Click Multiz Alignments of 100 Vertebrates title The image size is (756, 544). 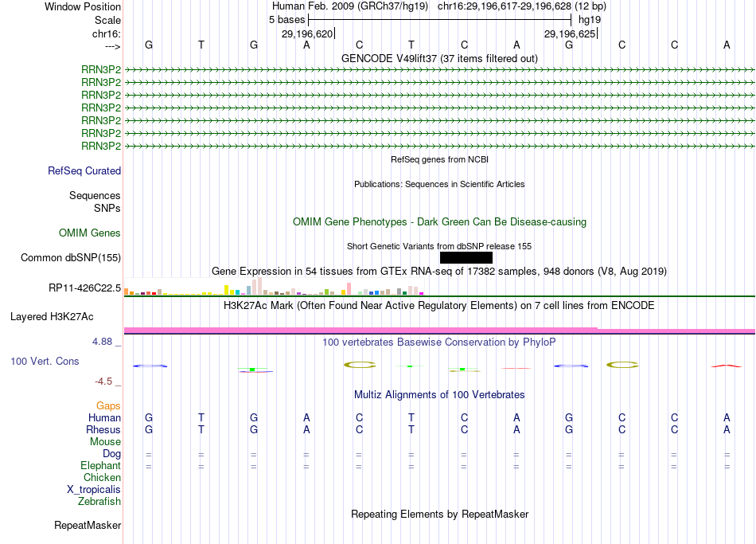click(440, 395)
